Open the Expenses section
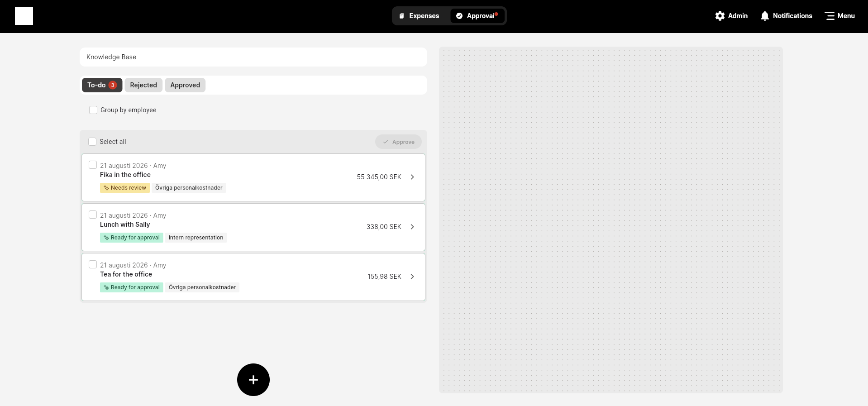Viewport: 868px width, 406px height. pos(420,16)
